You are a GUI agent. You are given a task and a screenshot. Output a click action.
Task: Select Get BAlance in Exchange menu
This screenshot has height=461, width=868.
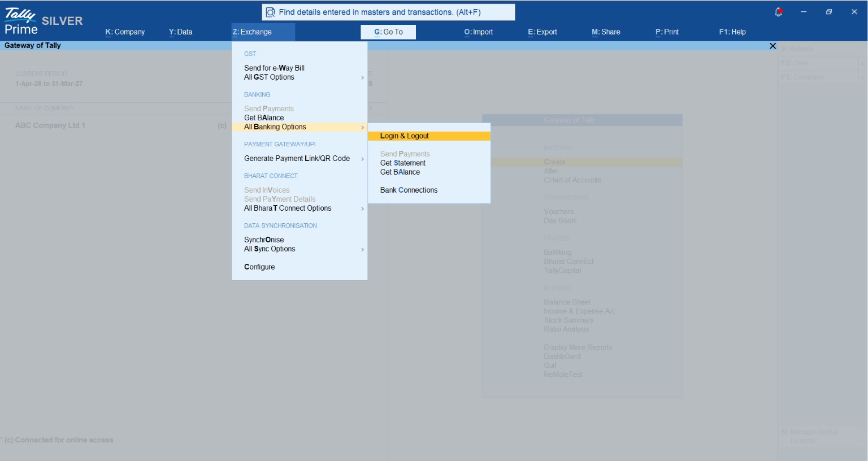(264, 118)
